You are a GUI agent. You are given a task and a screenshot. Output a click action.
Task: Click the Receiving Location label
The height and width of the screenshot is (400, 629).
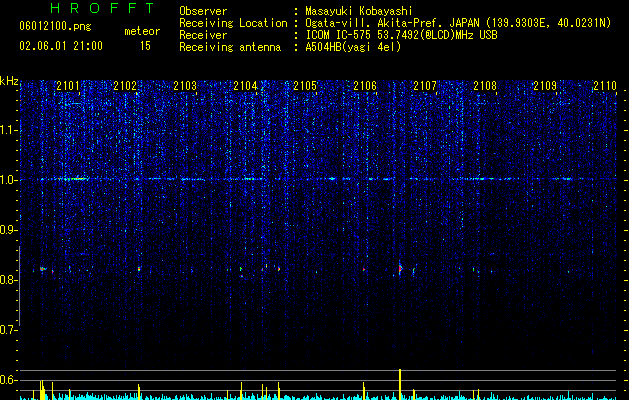tap(233, 23)
